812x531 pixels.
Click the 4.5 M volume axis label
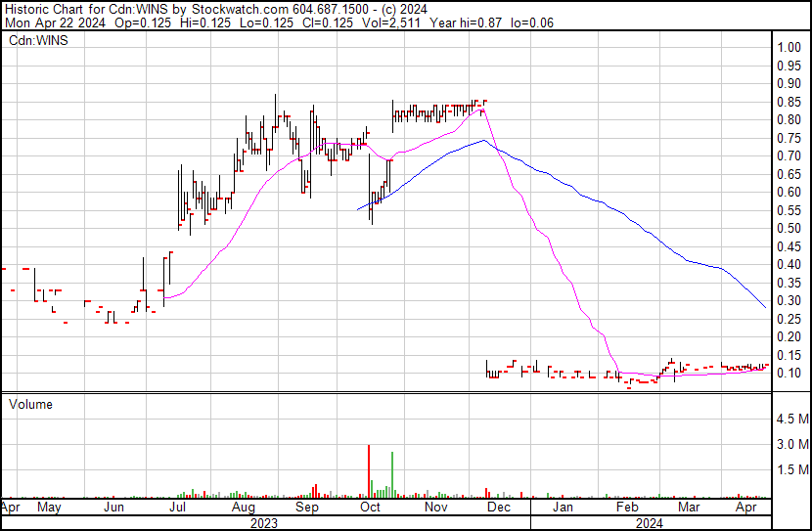pos(790,420)
